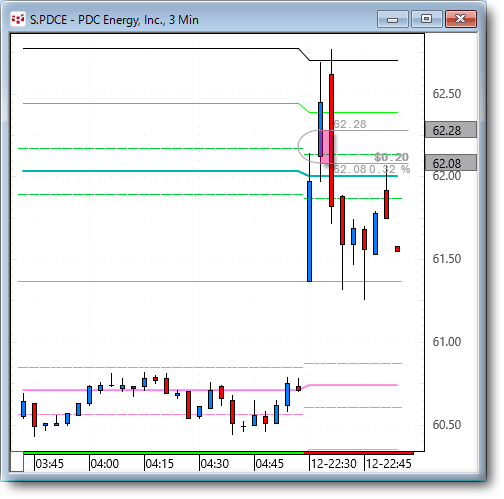Click the window title S.PDCE - PDC Energy

point(114,20)
